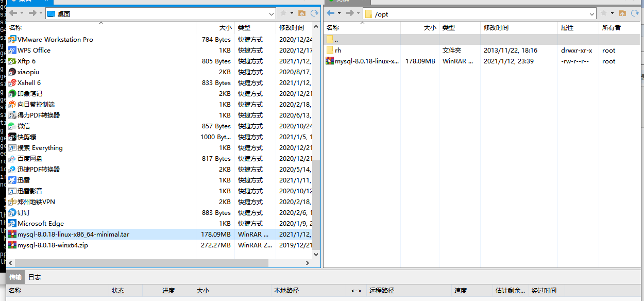
Task: Select the xiaopiu shortcut icon
Action: 12,72
